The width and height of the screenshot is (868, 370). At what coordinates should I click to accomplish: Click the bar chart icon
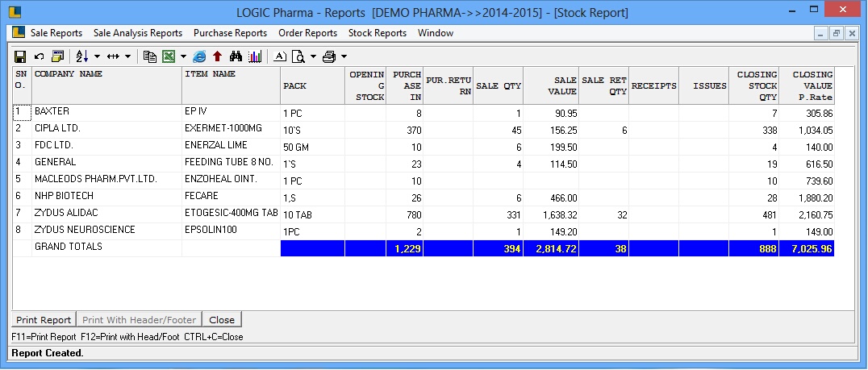(x=255, y=56)
